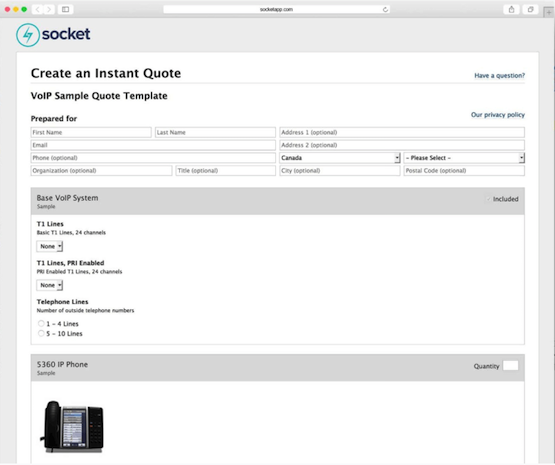Click the Phone (optional) field
This screenshot has width=555, height=465.
153,158
